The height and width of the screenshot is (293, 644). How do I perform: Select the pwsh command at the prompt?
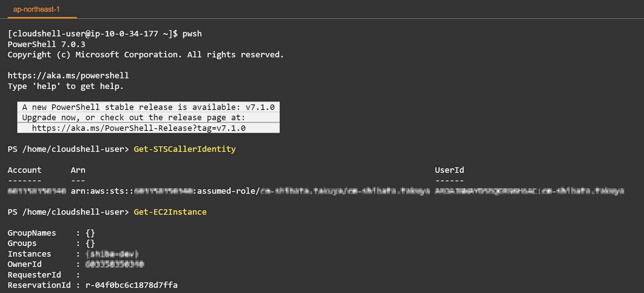(x=192, y=33)
